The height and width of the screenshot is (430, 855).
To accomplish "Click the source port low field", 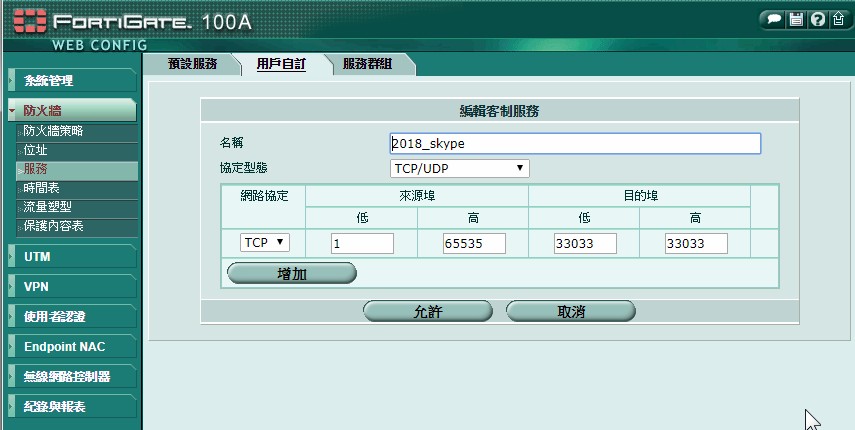I will [x=362, y=244].
